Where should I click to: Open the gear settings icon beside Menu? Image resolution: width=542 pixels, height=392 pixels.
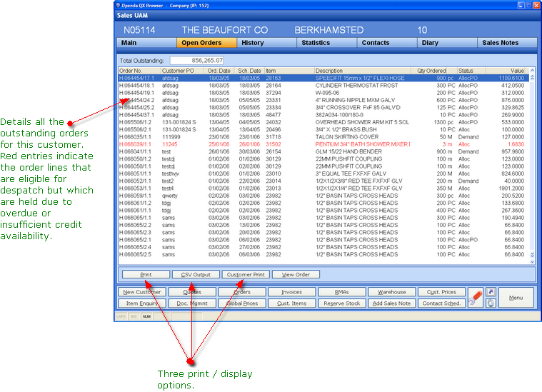click(x=491, y=303)
